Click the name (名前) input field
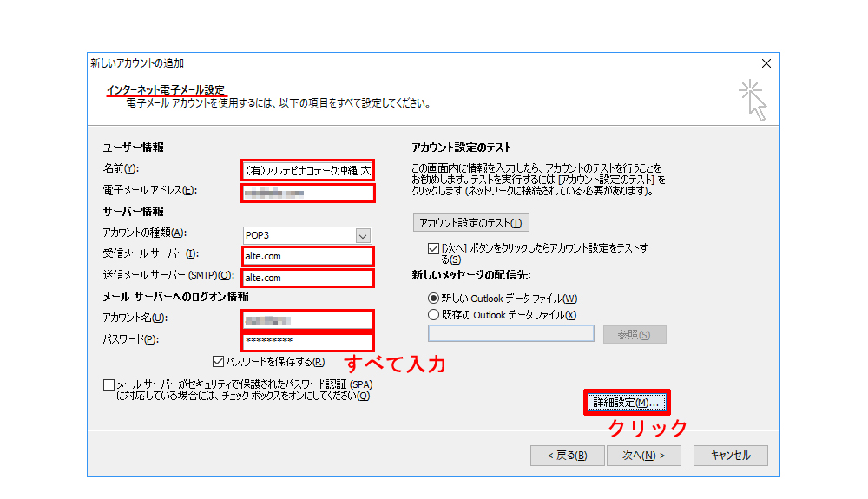The width and height of the screenshot is (868, 499). pos(308,170)
